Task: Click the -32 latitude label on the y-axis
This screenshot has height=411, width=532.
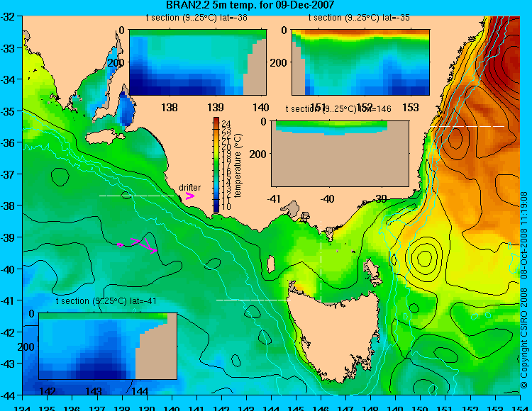Action: coord(8,16)
